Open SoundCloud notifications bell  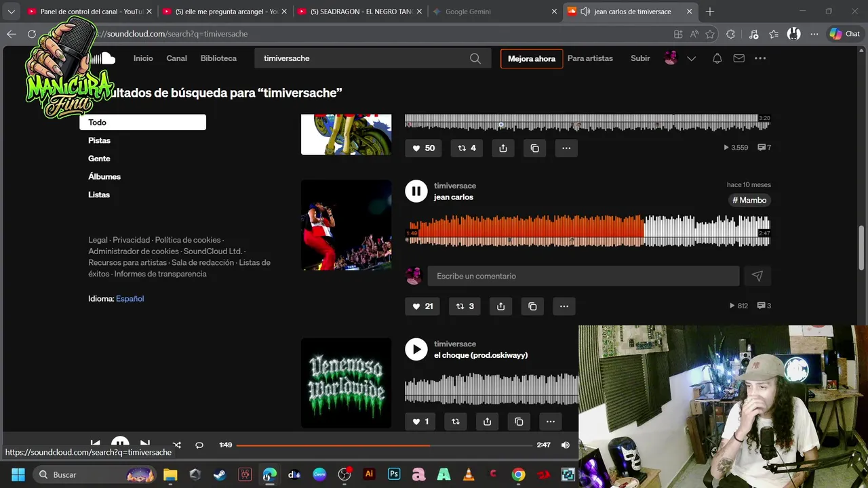coord(717,58)
